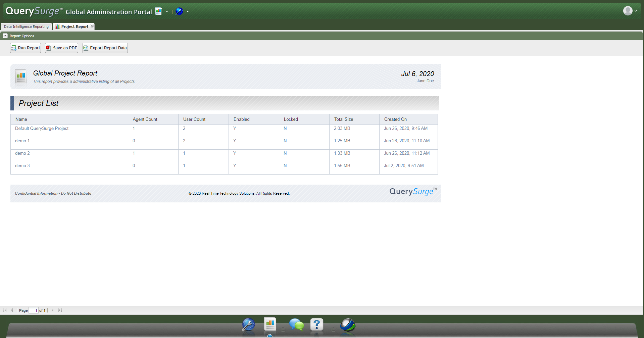Click the User Count column header

coord(203,119)
